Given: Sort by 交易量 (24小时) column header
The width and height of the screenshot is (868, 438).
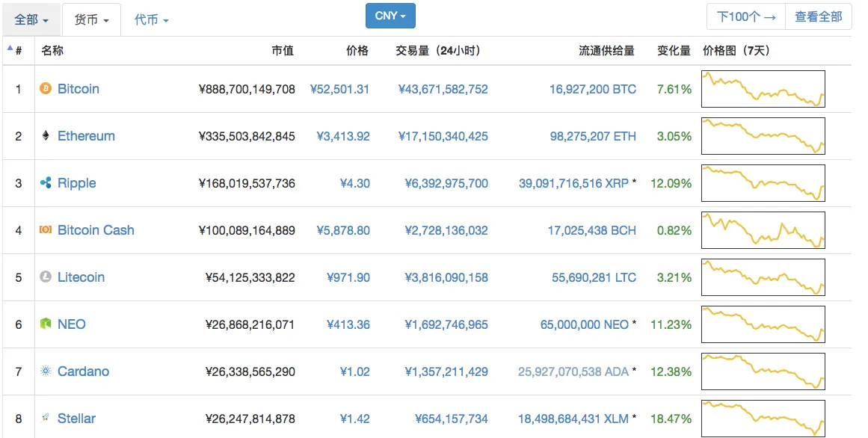Looking at the screenshot, I should click(x=438, y=50).
